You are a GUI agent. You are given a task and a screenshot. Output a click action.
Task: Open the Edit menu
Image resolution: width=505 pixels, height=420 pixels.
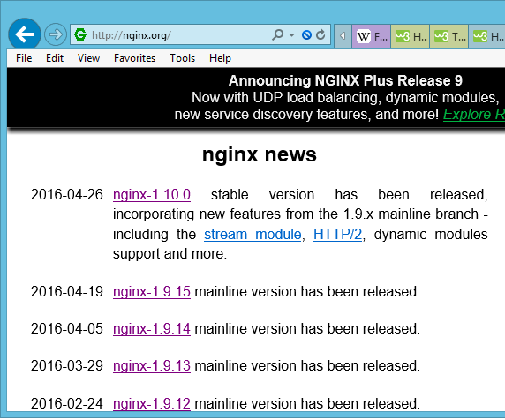pyautogui.click(x=55, y=58)
